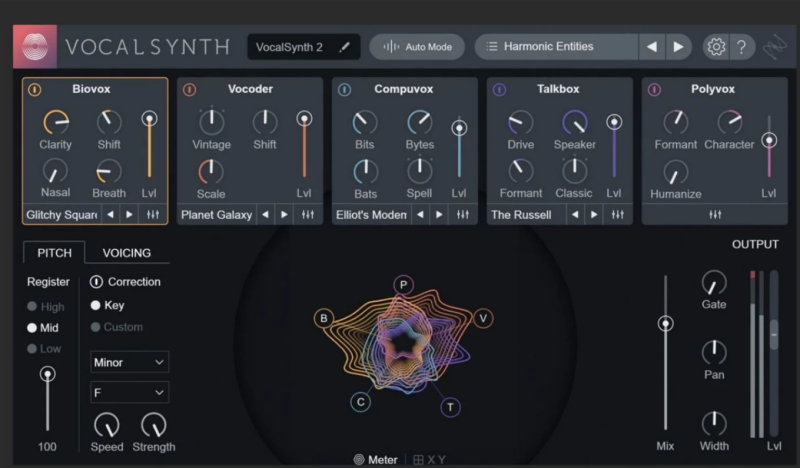Select next Vocoder preset

(284, 214)
